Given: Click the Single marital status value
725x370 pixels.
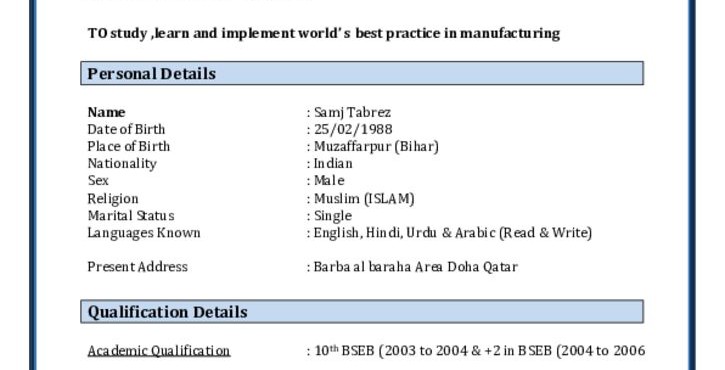Looking at the screenshot, I should click(332, 216).
